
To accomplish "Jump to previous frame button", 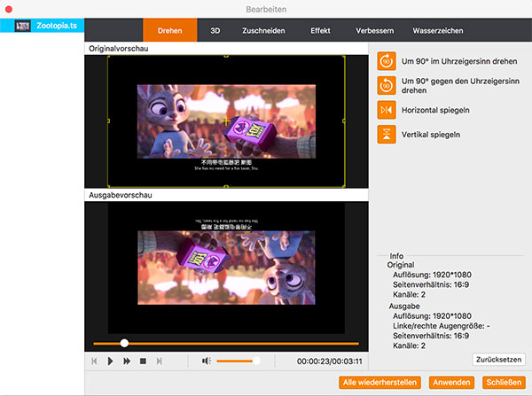I will (94, 361).
